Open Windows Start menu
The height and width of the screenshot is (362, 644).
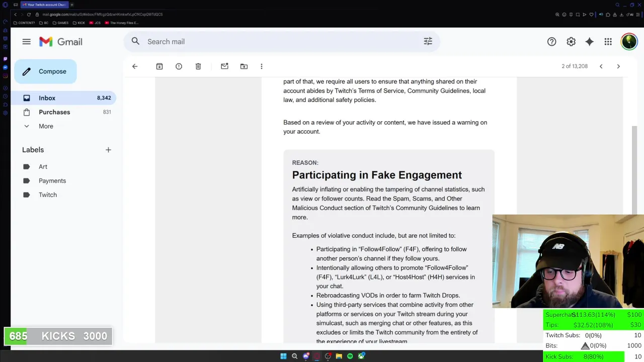(283, 356)
